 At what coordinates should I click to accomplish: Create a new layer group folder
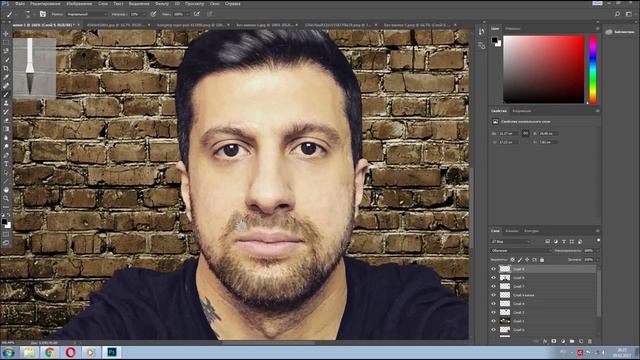pyautogui.click(x=572, y=341)
